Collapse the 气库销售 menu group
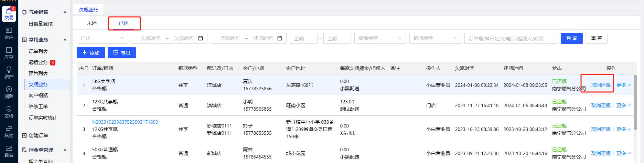Screen dimensions: 644x163 (x=65, y=12)
